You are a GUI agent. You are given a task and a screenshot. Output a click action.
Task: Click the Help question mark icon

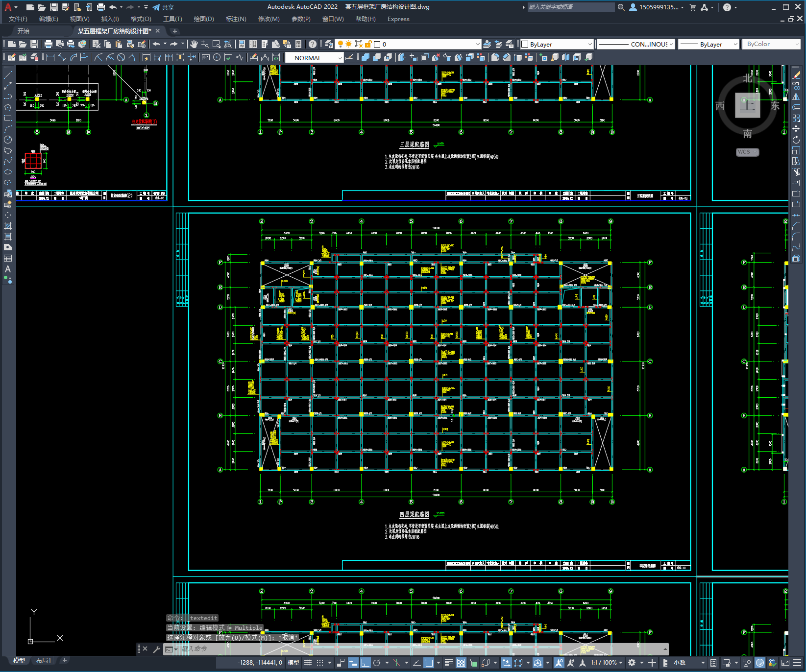coord(313,44)
